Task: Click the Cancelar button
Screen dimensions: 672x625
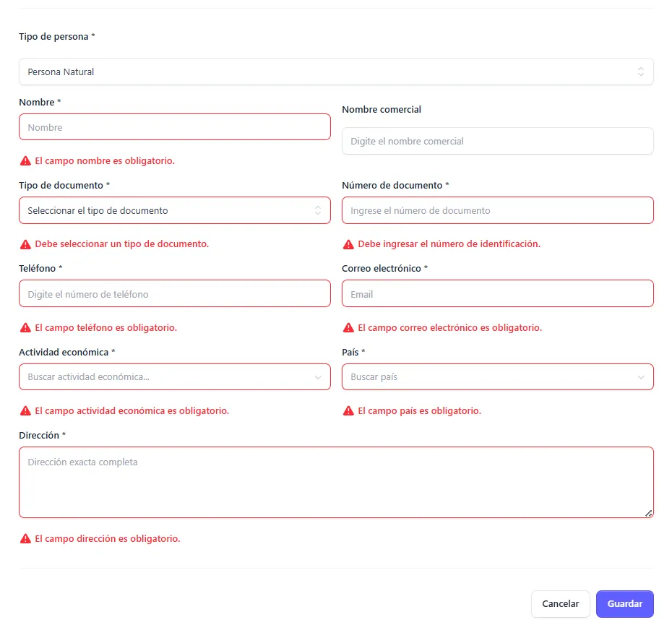Action: click(560, 604)
